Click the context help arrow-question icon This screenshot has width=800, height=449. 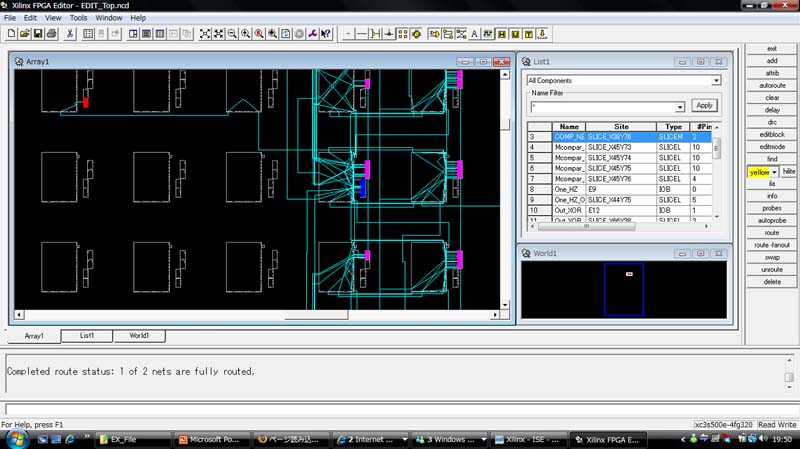[326, 34]
